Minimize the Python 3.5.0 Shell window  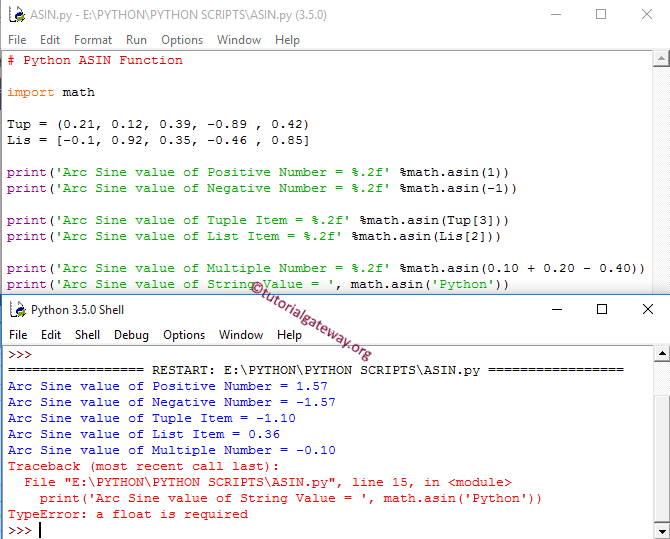(x=557, y=309)
